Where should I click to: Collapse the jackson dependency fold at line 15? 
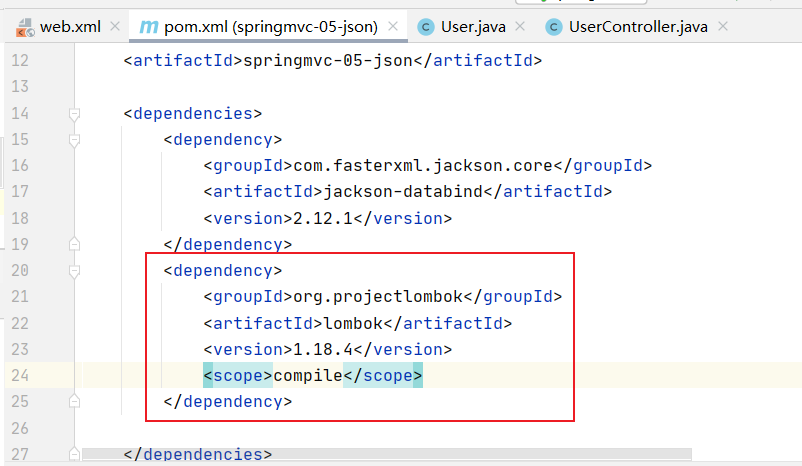pos(74,140)
